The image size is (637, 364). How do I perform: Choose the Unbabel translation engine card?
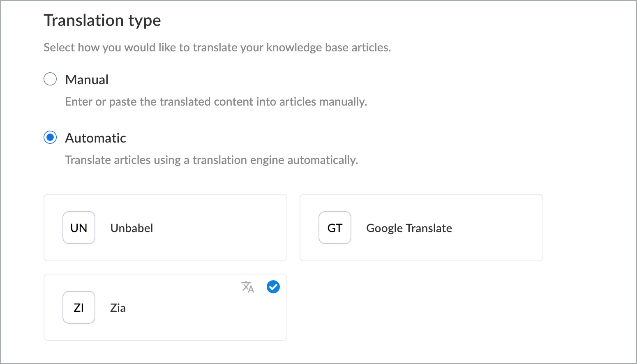tap(165, 228)
